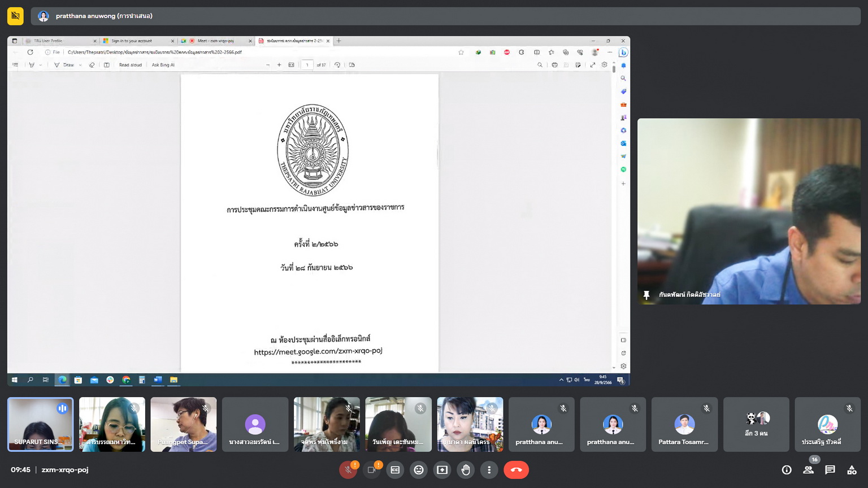Select the Add text tool in PDF toolbar

[107, 65]
